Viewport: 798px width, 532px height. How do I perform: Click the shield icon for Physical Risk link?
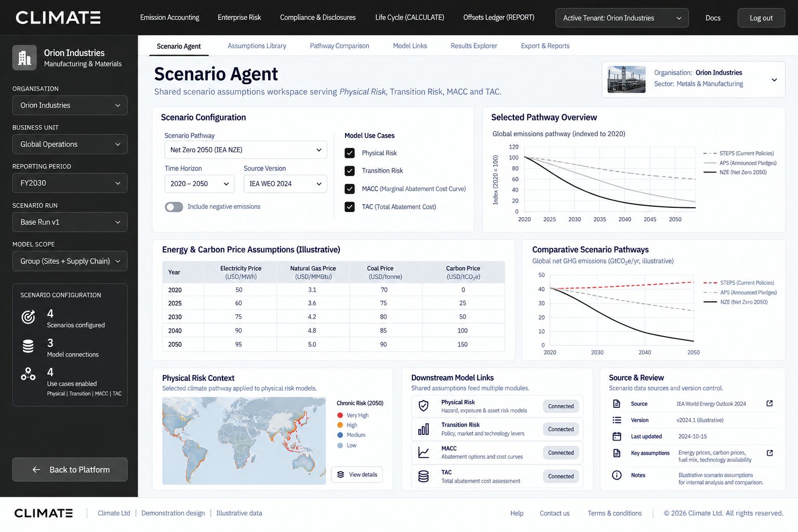pyautogui.click(x=423, y=406)
